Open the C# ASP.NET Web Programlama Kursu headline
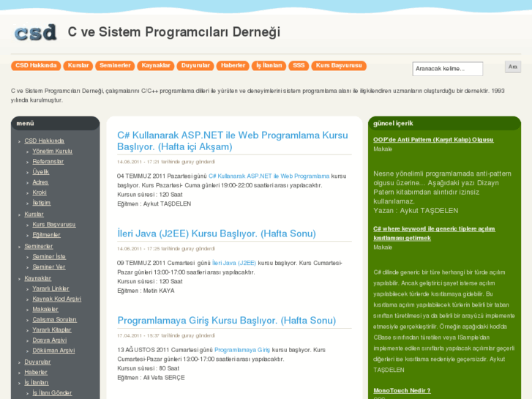 tap(233, 141)
